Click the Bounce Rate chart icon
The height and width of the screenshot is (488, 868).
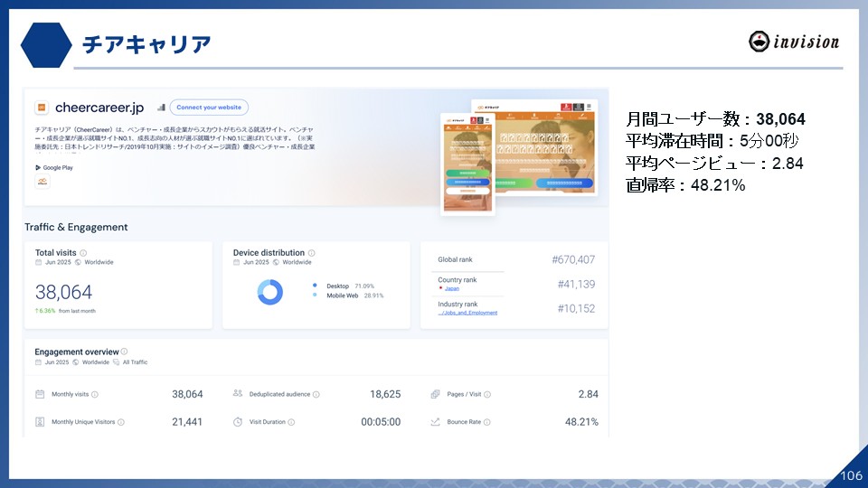(435, 422)
